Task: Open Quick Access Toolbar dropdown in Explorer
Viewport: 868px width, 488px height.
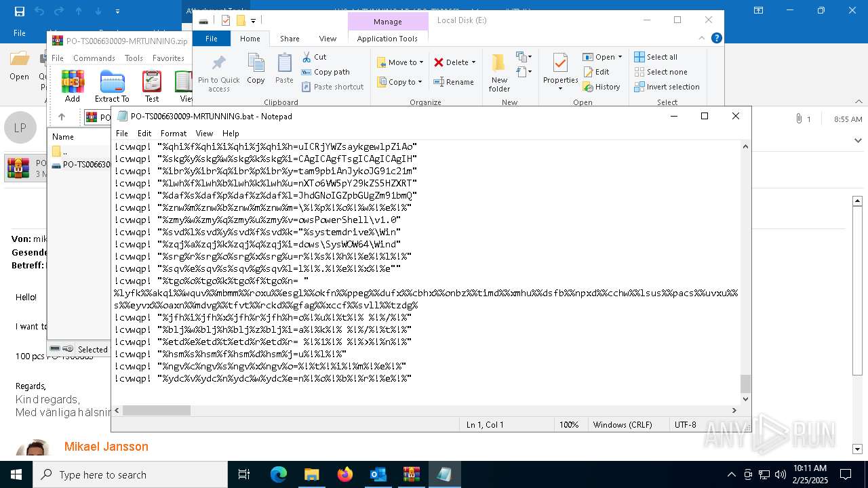Action: pyautogui.click(x=253, y=21)
